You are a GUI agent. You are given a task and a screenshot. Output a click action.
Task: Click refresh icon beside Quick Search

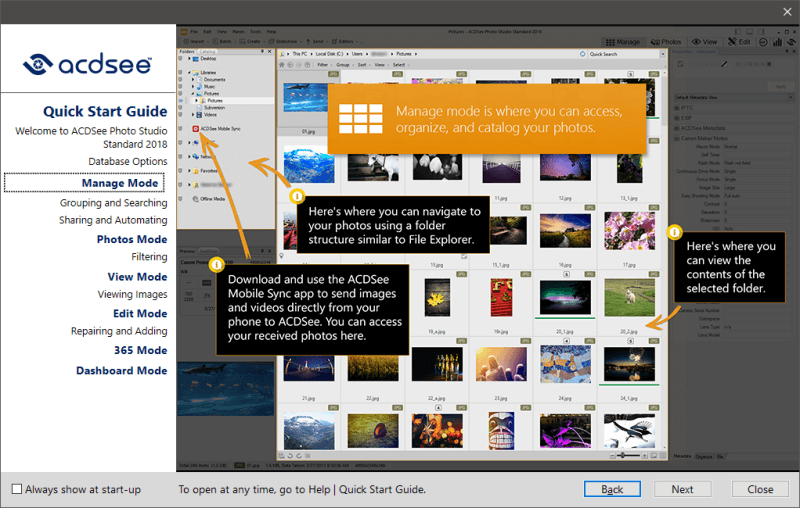pos(583,54)
